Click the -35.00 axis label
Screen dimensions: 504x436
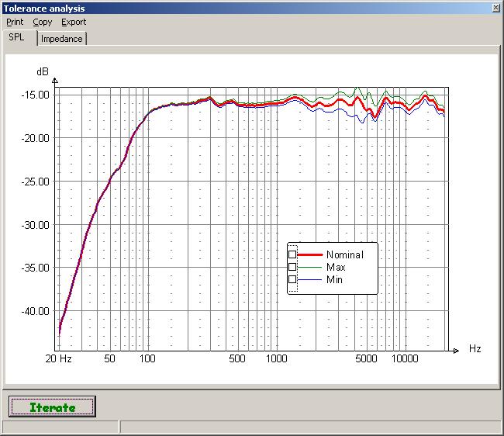36,268
